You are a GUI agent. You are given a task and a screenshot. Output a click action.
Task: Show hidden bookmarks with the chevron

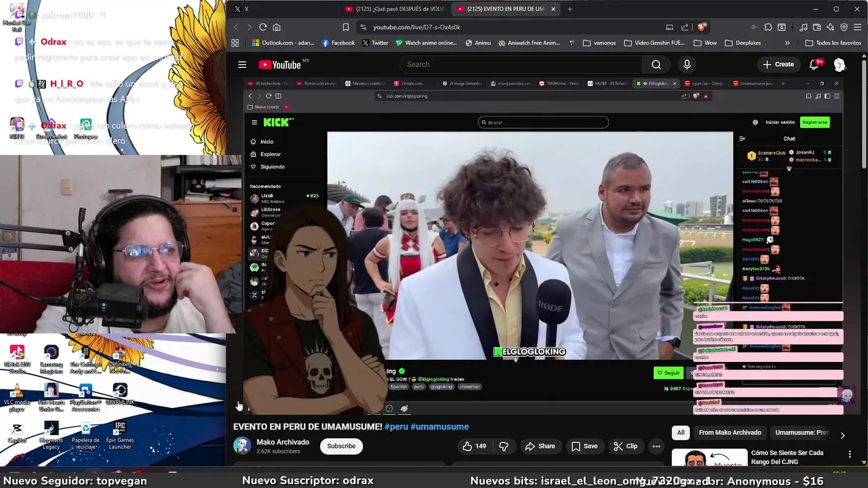click(x=787, y=43)
